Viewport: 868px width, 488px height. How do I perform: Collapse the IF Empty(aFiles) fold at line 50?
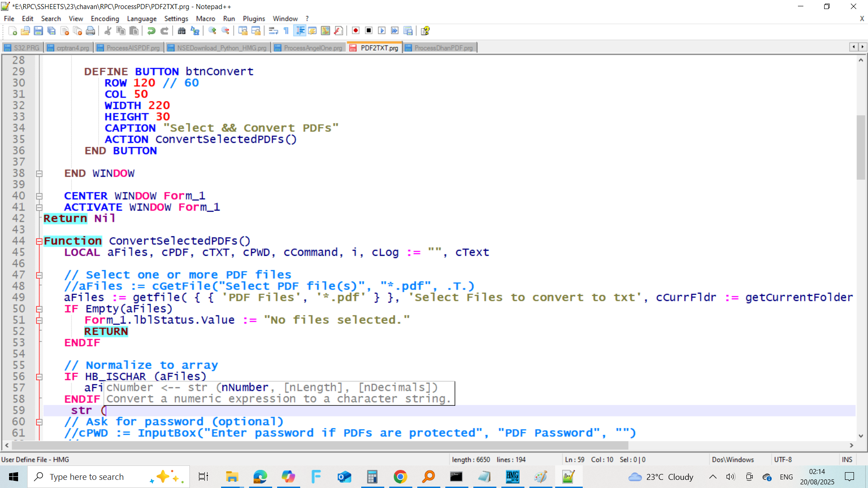pos(39,309)
